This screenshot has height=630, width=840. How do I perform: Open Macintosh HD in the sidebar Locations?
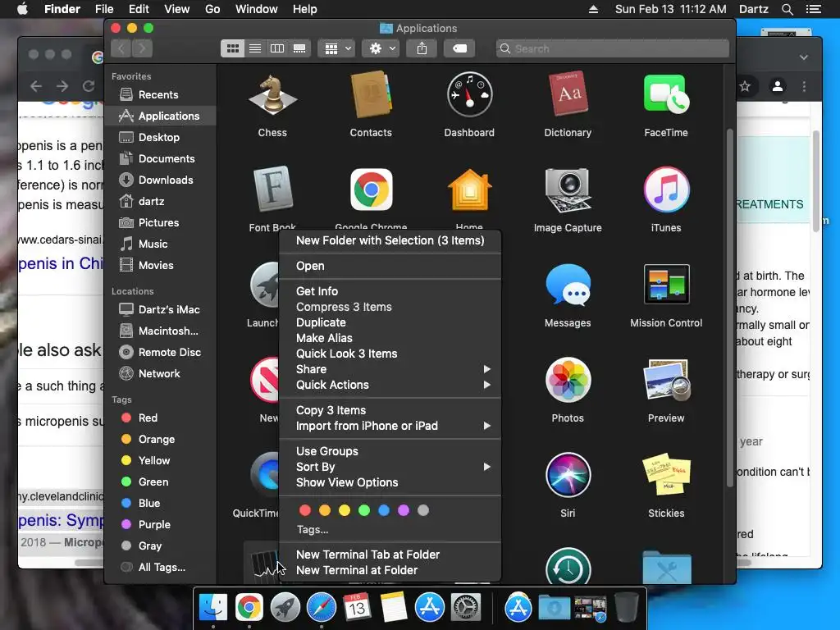point(161,331)
